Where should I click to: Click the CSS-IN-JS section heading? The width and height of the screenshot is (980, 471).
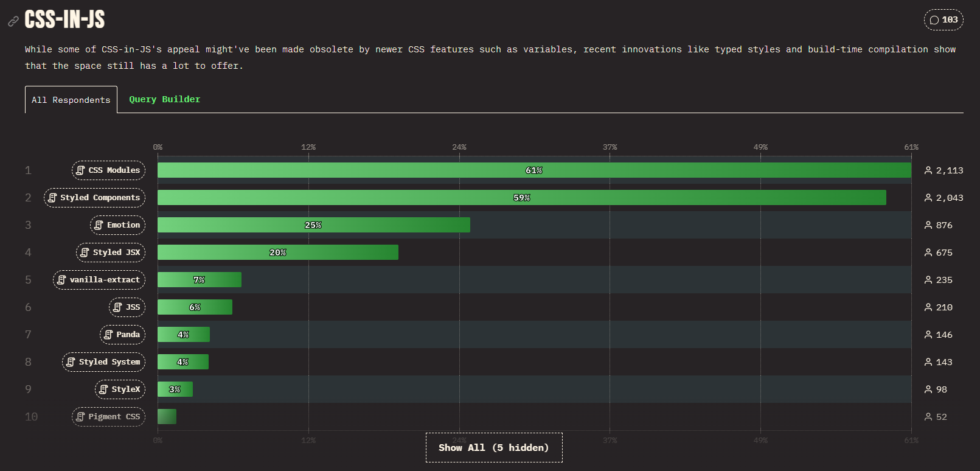coord(64,19)
